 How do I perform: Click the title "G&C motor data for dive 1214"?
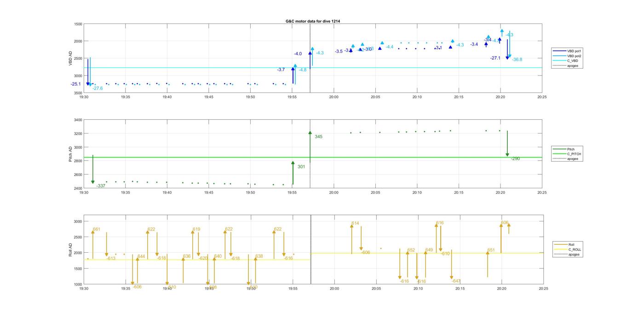tap(312, 21)
